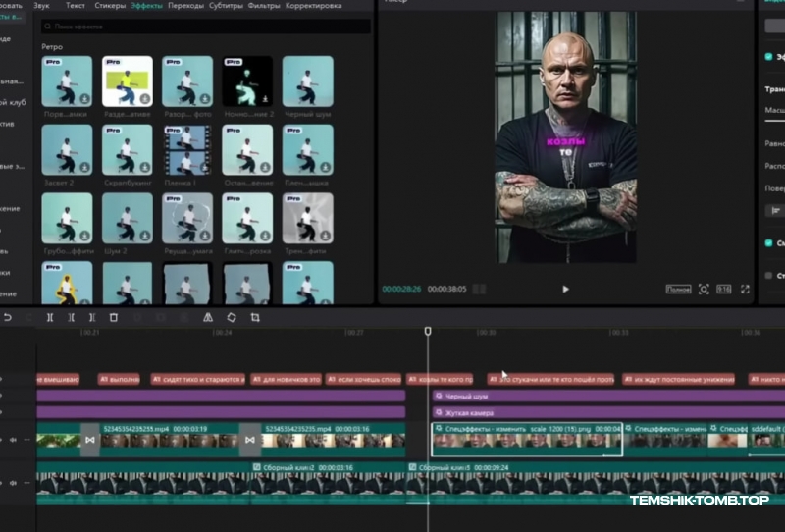Choose the Засвет 2 effect thumbnail

pos(67,150)
